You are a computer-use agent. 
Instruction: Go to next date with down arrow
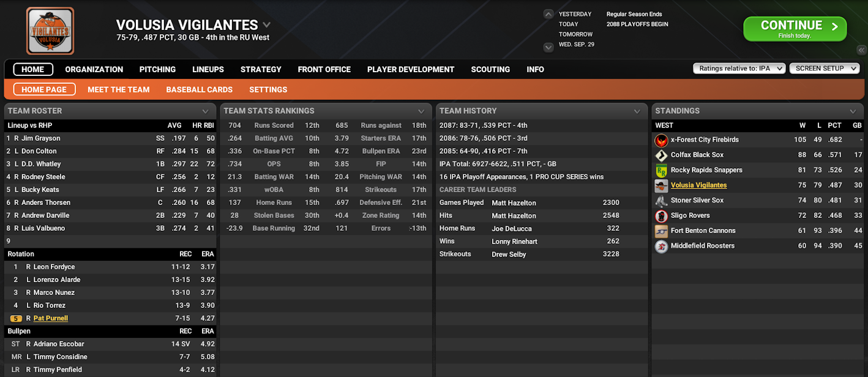548,47
